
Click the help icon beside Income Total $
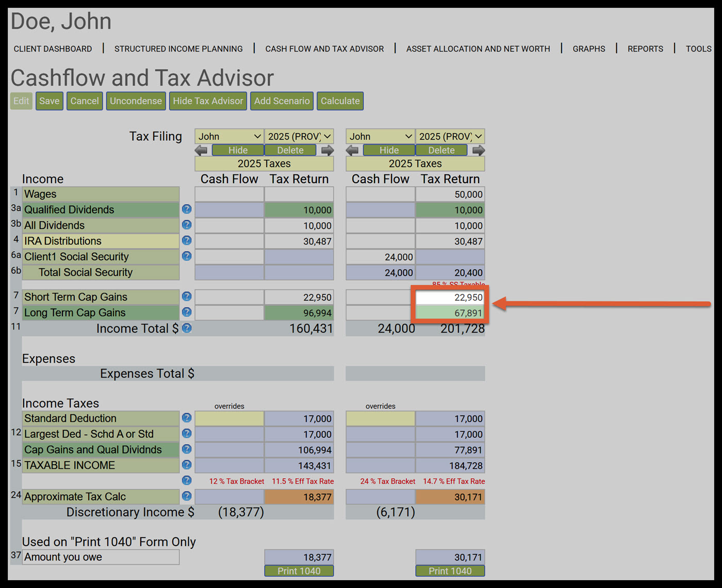(187, 328)
